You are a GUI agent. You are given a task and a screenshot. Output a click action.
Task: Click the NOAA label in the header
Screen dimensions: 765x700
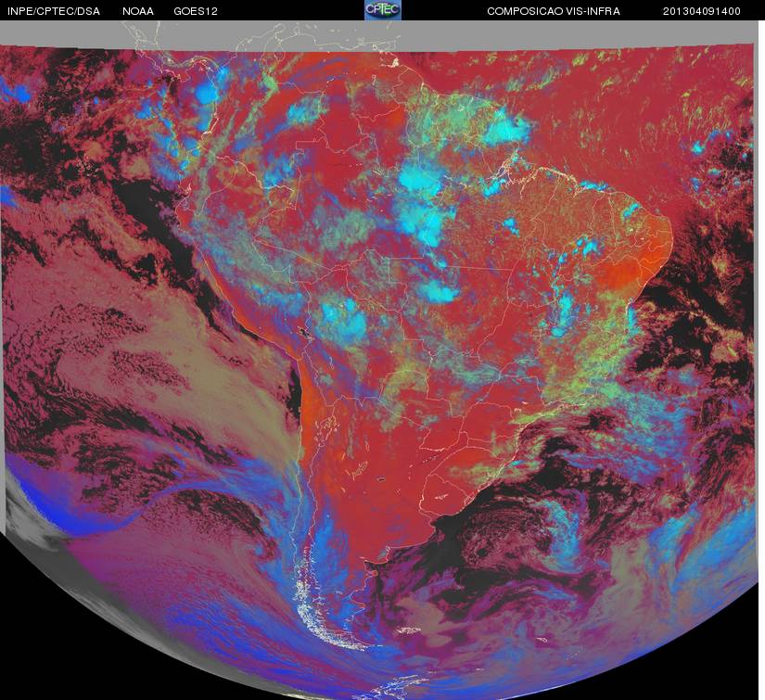tap(138, 11)
